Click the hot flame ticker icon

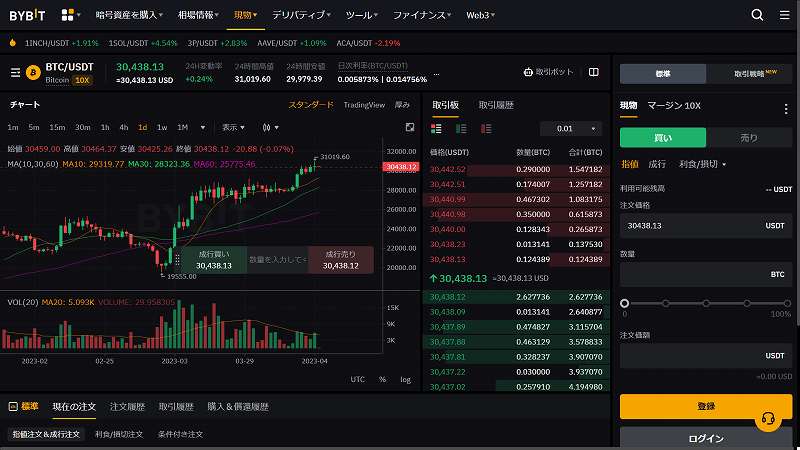[x=13, y=43]
